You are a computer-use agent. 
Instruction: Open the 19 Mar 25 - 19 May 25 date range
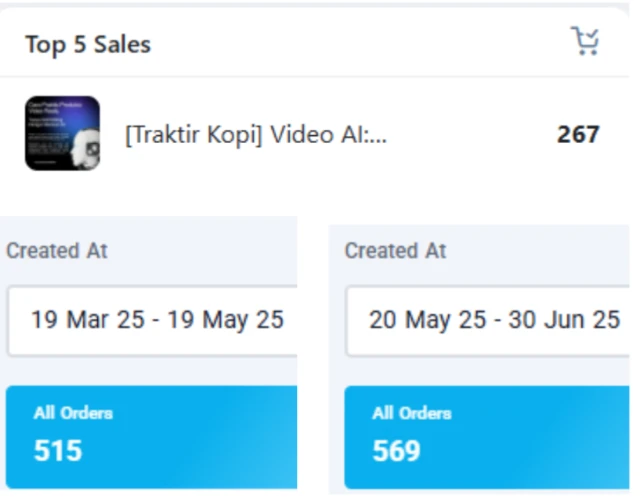click(x=156, y=320)
